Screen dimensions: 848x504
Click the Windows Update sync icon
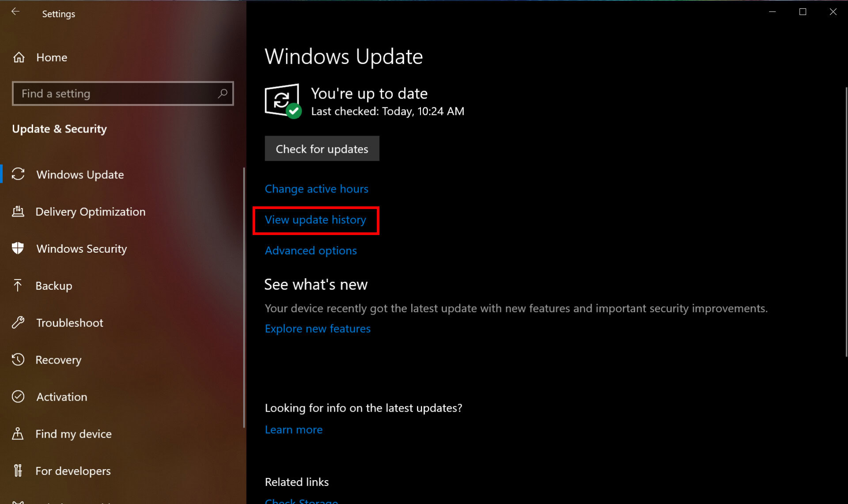pos(282,99)
